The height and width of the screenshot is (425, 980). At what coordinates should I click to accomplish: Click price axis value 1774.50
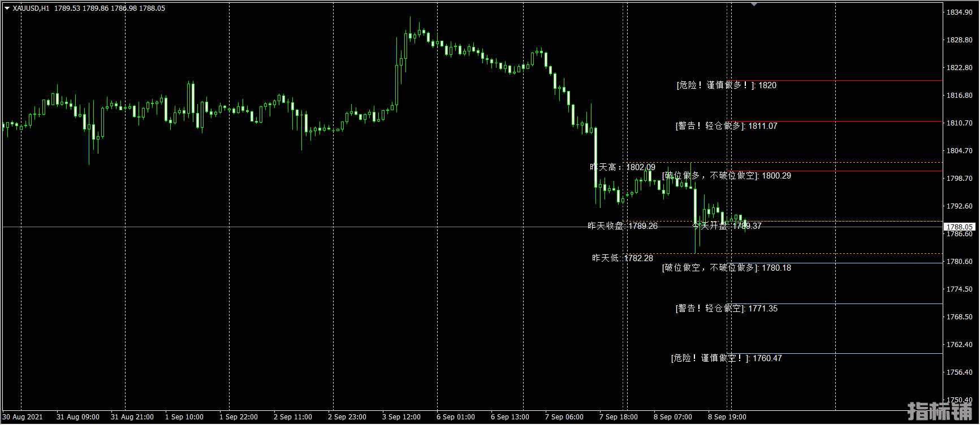(x=960, y=289)
